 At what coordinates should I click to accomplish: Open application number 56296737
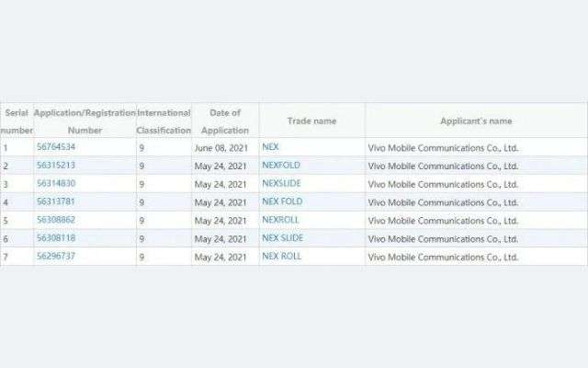point(56,256)
